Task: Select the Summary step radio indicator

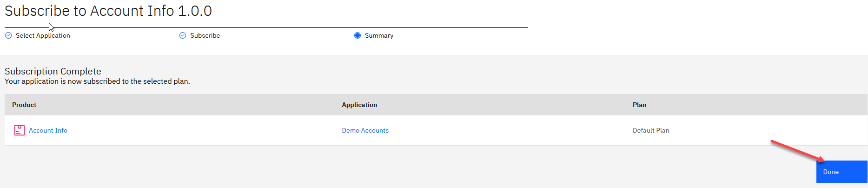Action: click(358, 35)
